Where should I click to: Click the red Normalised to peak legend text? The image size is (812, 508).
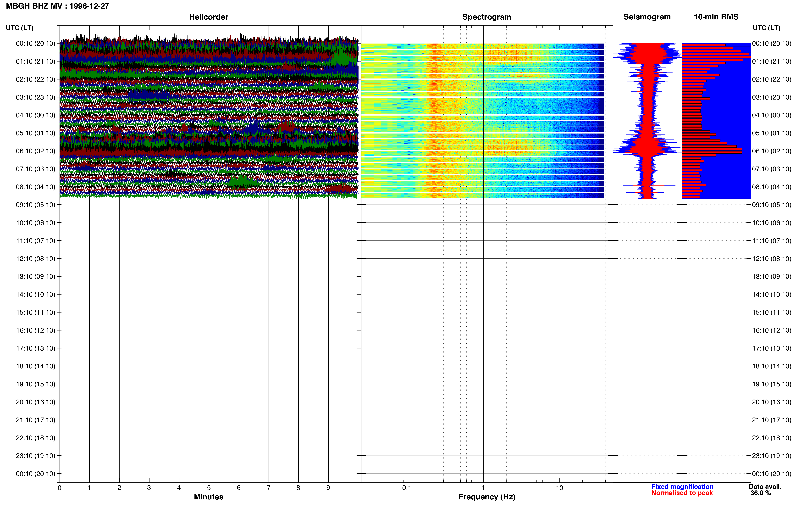coord(682,493)
